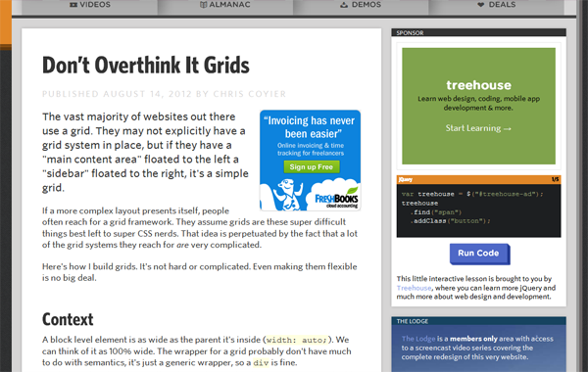Screen dimensions: 588x372
Task: Open The Lodge link in sidebar
Action: click(418, 339)
